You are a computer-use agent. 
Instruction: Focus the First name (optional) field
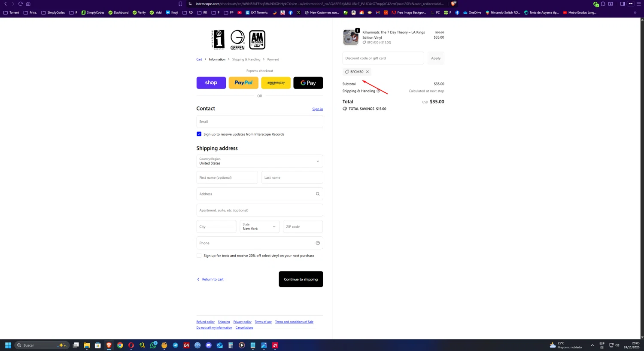click(227, 177)
